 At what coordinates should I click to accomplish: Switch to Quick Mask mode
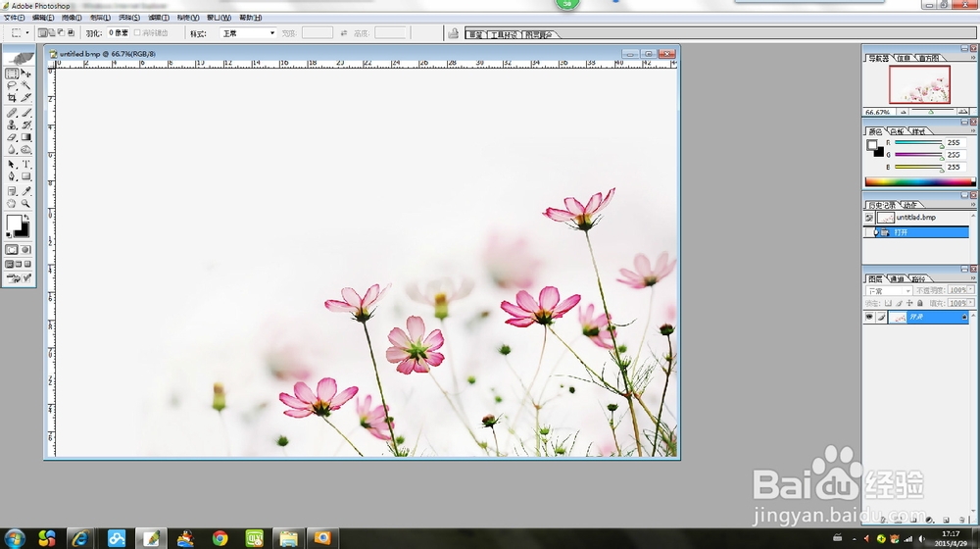tap(26, 249)
